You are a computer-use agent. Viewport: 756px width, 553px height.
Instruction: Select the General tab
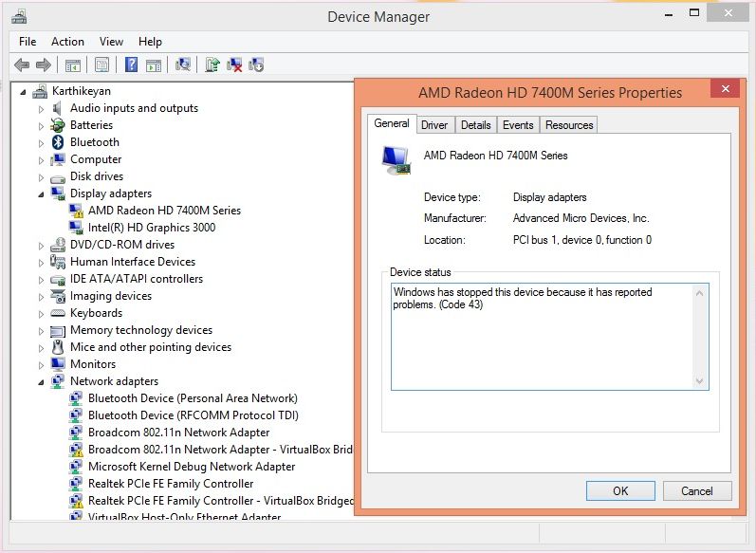click(392, 123)
